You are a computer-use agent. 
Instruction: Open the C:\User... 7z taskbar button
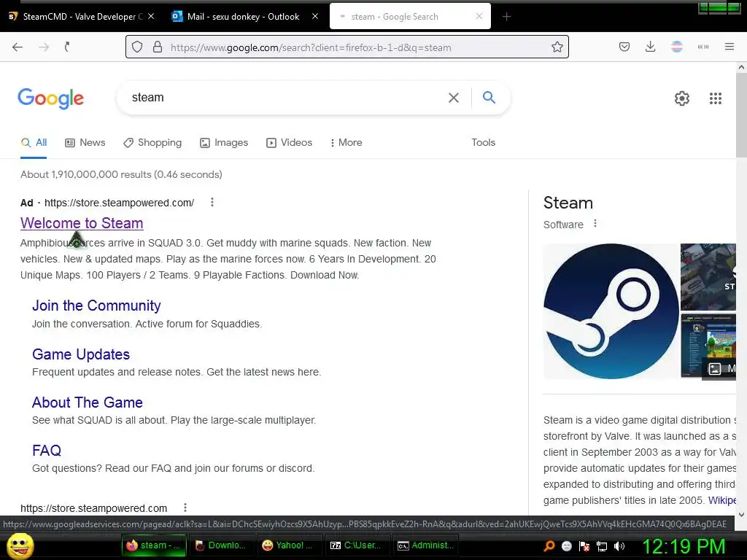357,545
